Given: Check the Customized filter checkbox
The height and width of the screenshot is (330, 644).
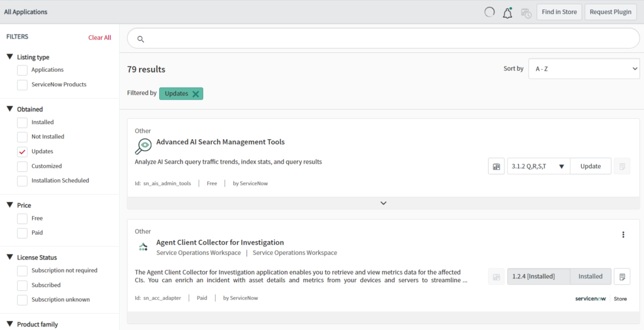Looking at the screenshot, I should click(x=22, y=167).
